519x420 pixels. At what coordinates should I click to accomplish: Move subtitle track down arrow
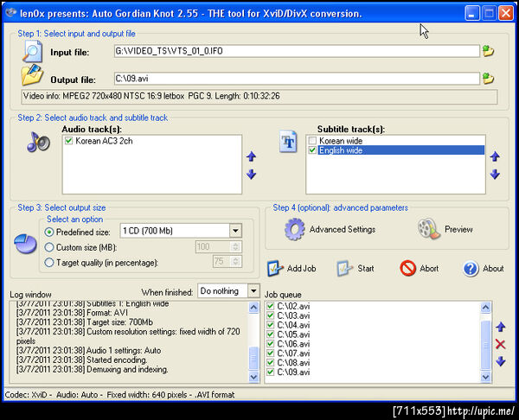click(495, 174)
